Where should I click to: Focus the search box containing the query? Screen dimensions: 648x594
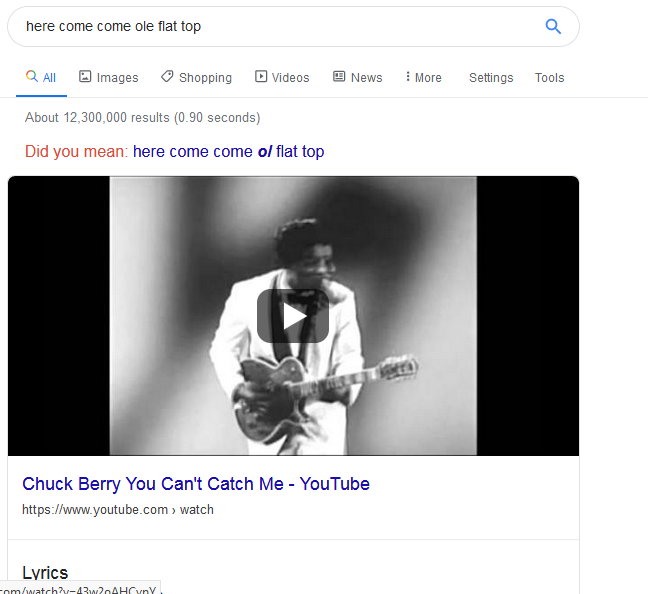[270, 26]
